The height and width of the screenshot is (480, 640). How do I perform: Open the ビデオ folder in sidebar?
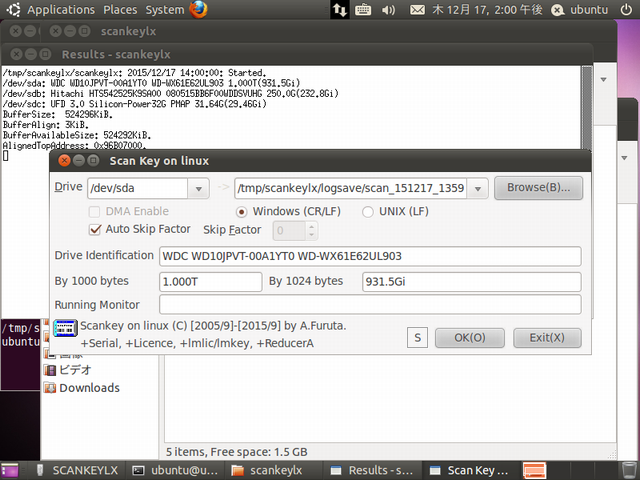click(x=68, y=370)
